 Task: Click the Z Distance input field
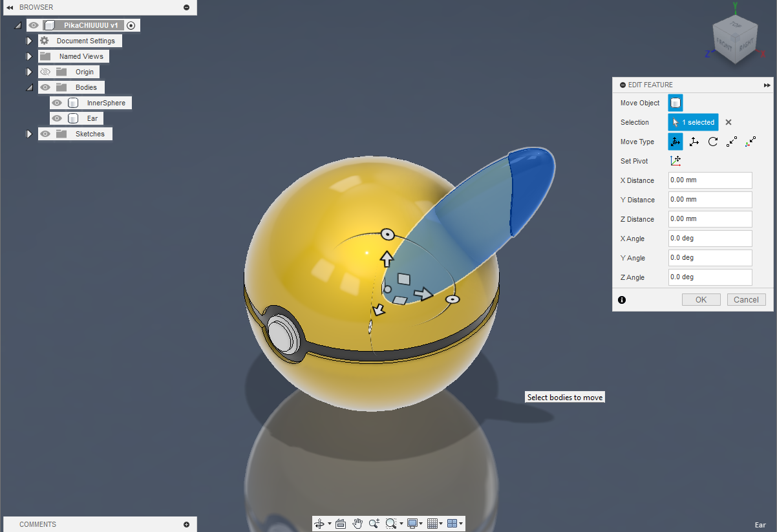[710, 219]
